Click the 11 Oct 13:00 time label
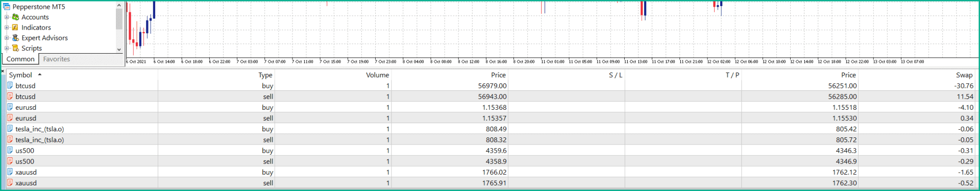980x191 pixels. [635, 62]
